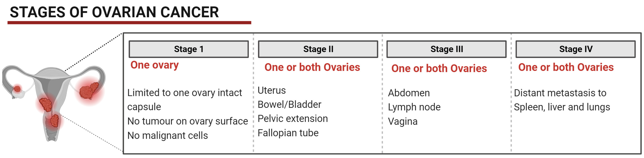
Task: Select the 'STAGES OF OVARIAN CANCER' title
Action: (114, 12)
